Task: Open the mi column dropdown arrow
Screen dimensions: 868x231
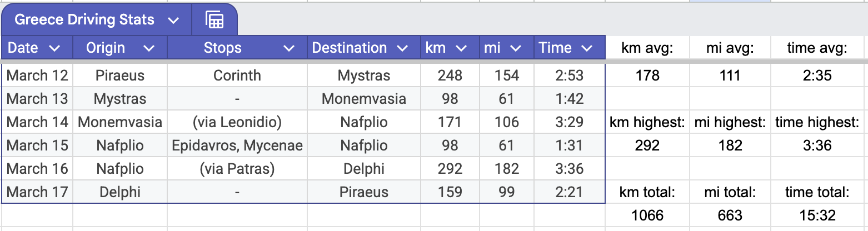Action: coord(515,48)
